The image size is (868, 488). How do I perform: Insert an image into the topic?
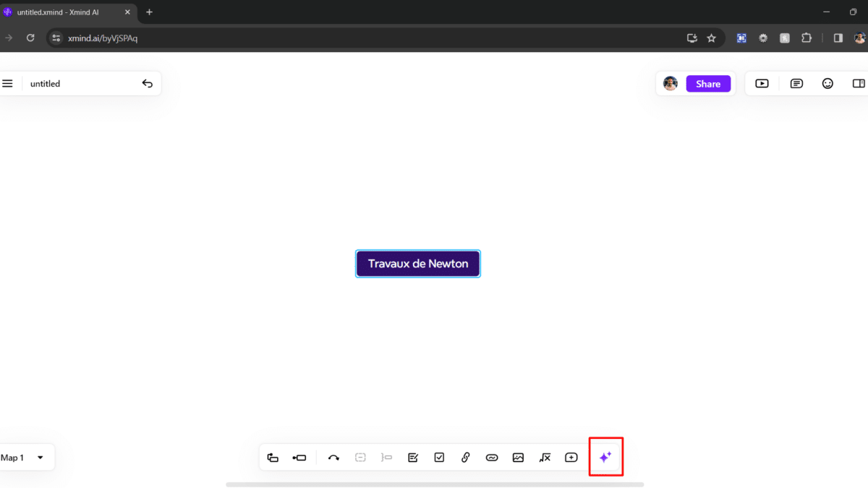click(518, 458)
